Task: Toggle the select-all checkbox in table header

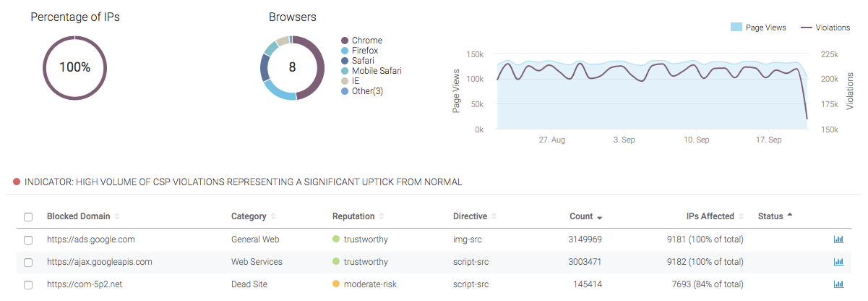Action: [28, 217]
